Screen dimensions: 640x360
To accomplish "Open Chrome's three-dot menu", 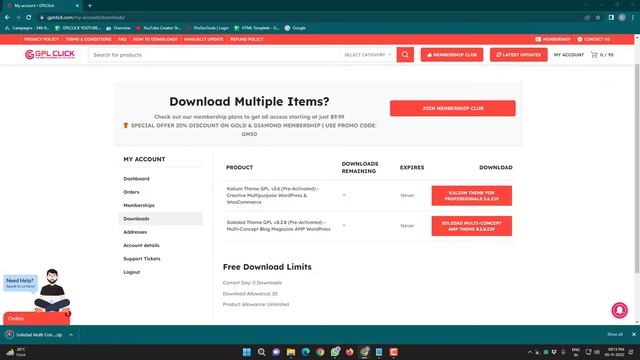I will (633, 18).
